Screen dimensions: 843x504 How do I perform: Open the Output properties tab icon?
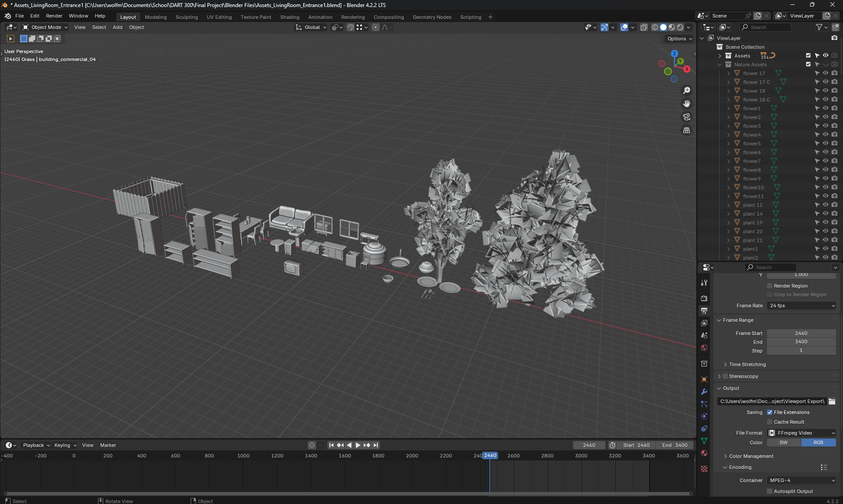704,311
